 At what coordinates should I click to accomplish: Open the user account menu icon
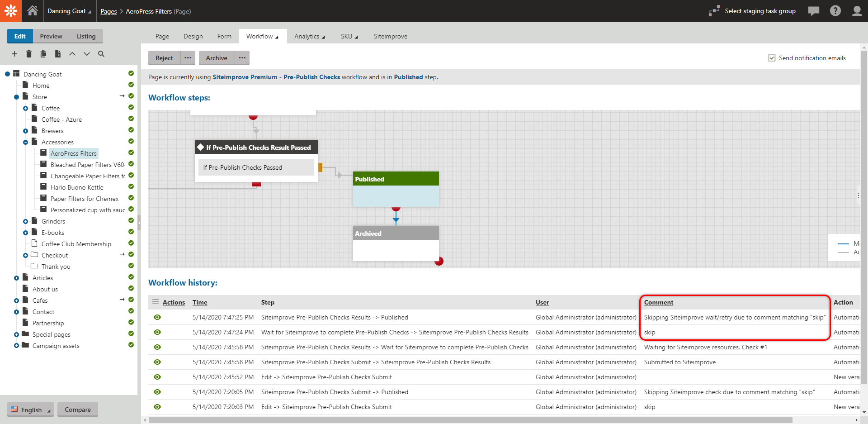pyautogui.click(x=857, y=11)
